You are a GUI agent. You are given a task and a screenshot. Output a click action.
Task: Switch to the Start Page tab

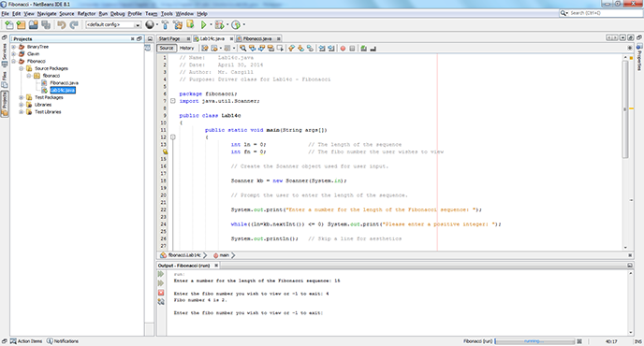tap(169, 38)
